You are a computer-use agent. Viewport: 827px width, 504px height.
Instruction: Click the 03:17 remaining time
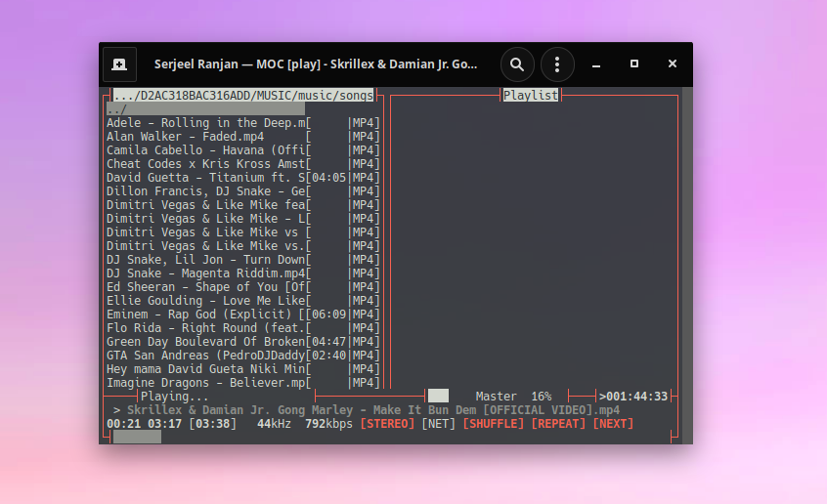[164, 424]
